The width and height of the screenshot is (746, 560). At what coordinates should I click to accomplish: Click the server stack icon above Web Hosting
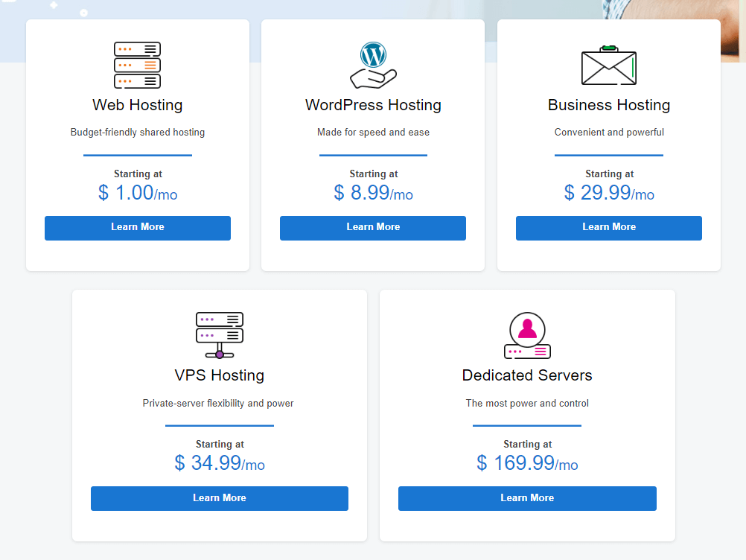[137, 65]
